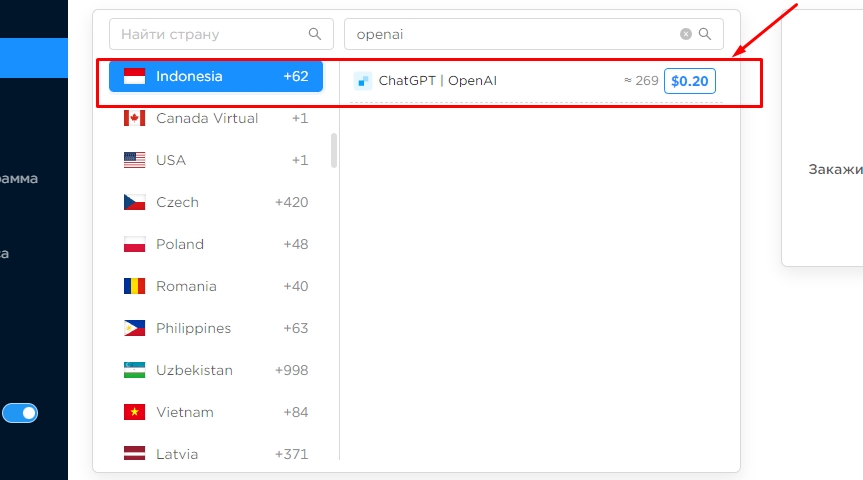
Task: Click the country list scrollbar thumb
Action: pyautogui.click(x=334, y=150)
